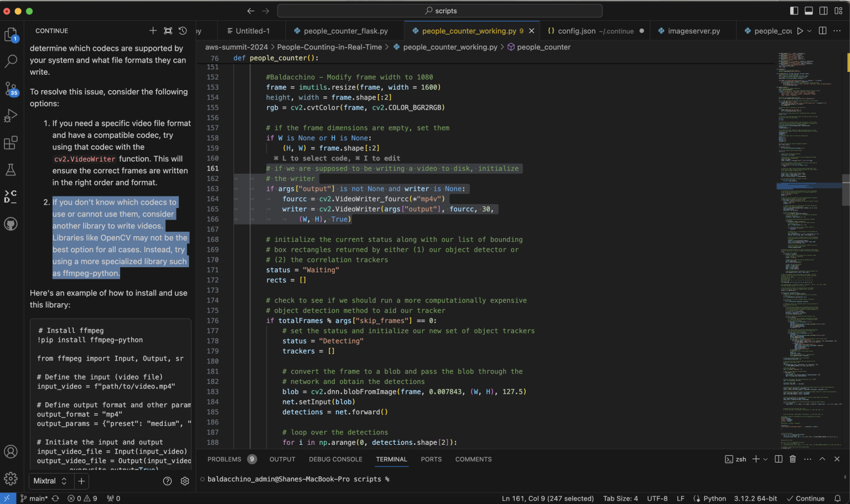The image size is (850, 504).
Task: Maximize the terminal panel with the chevron
Action: 823,459
